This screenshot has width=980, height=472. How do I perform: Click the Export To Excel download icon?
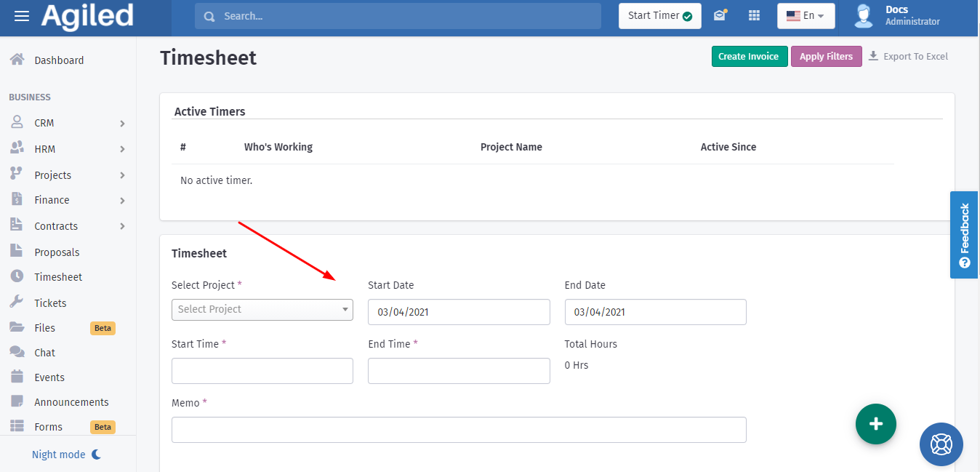(873, 56)
